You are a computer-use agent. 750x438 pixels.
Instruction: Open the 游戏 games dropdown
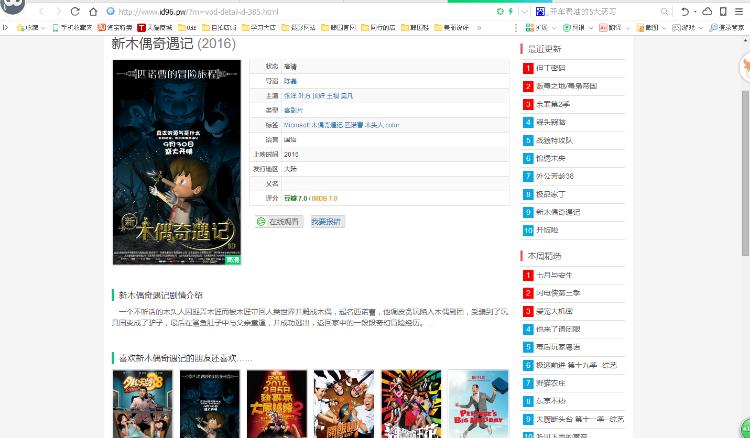click(x=688, y=28)
